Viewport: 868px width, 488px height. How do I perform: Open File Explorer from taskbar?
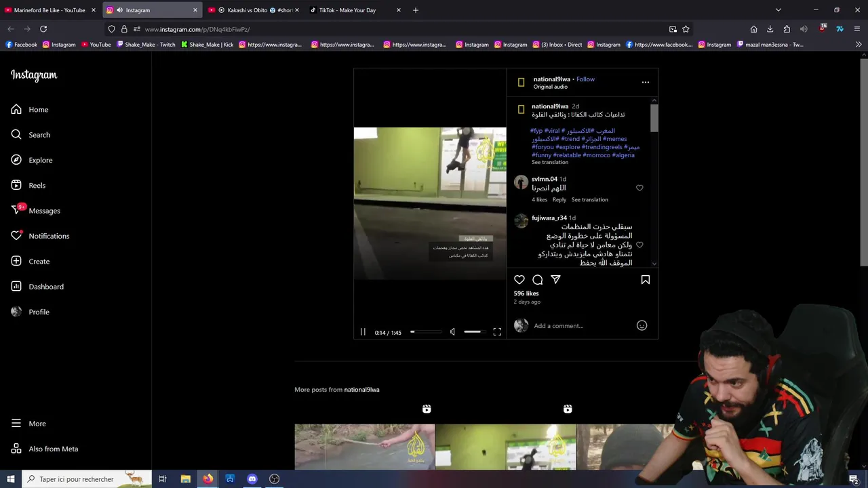pos(185,479)
